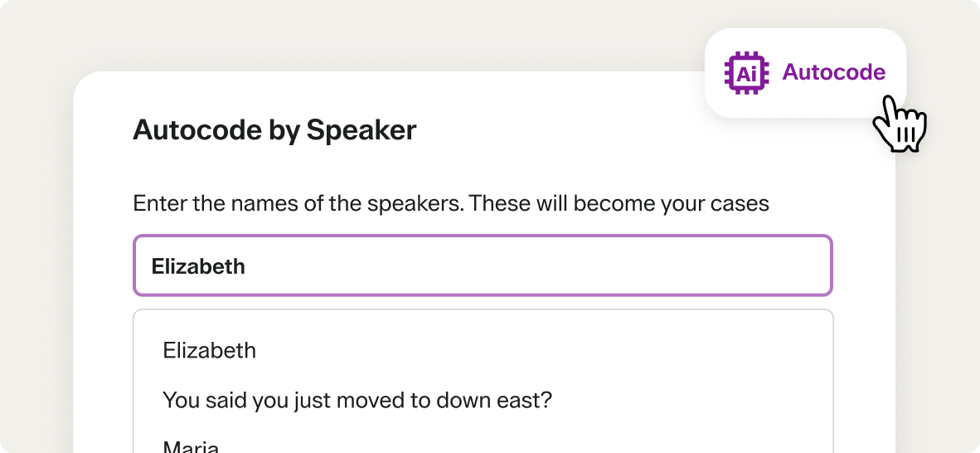Click the hand pointer cursor icon

coord(900,126)
